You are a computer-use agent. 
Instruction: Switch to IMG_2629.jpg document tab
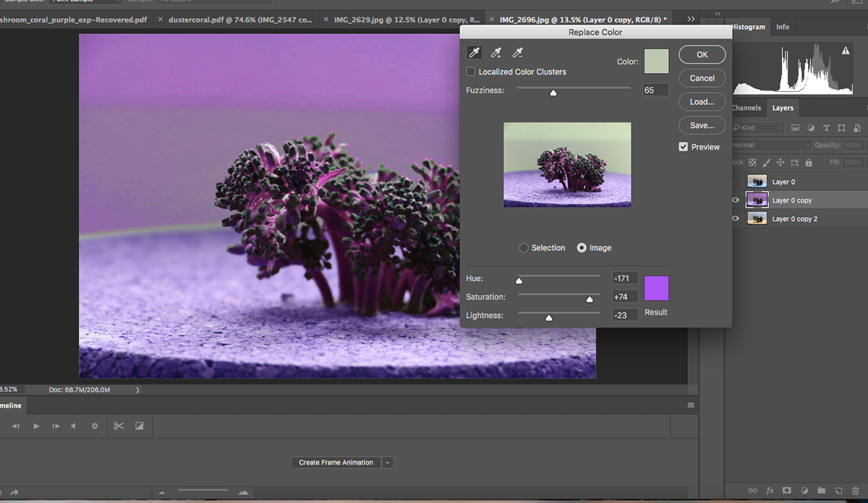click(407, 20)
